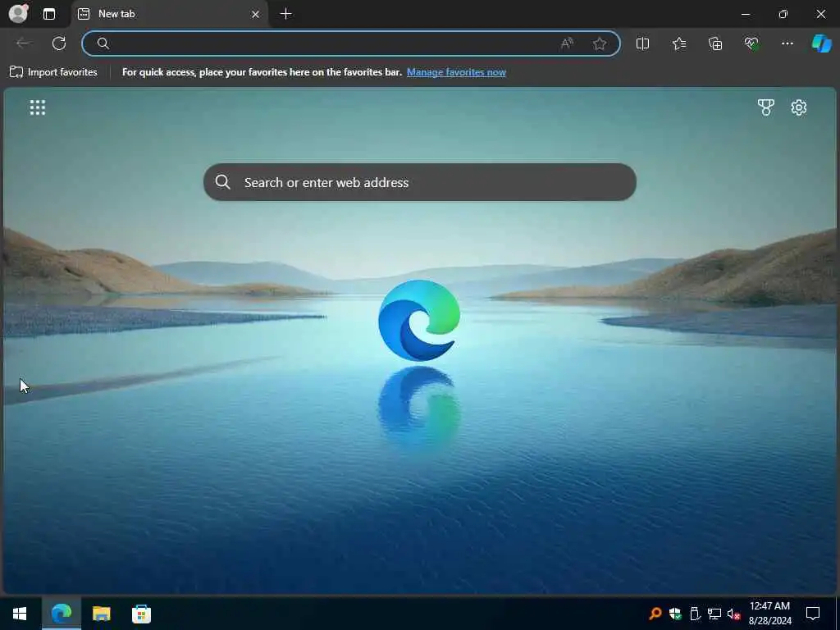This screenshot has height=630, width=840.
Task: Open page settings gear
Action: pos(799,107)
